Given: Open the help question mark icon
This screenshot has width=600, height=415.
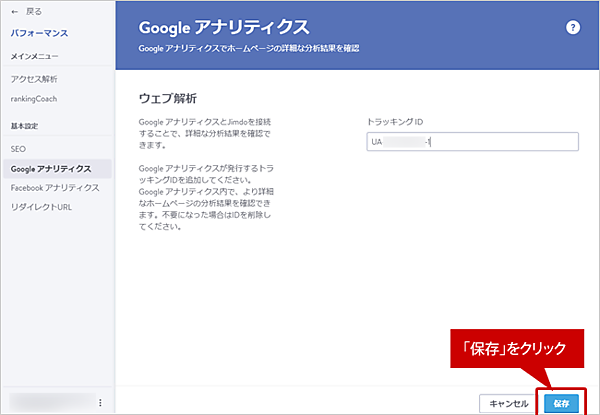Looking at the screenshot, I should (573, 28).
